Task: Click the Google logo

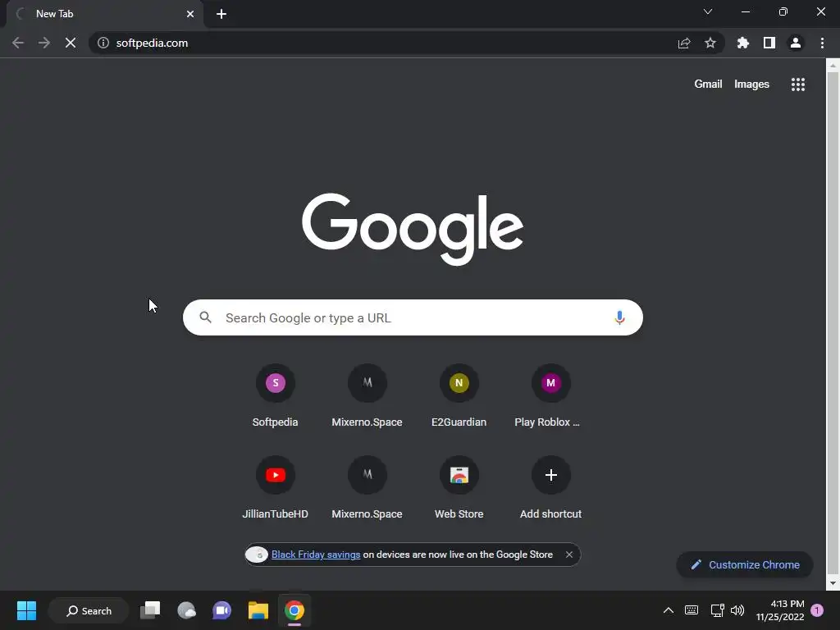Action: coord(413,229)
